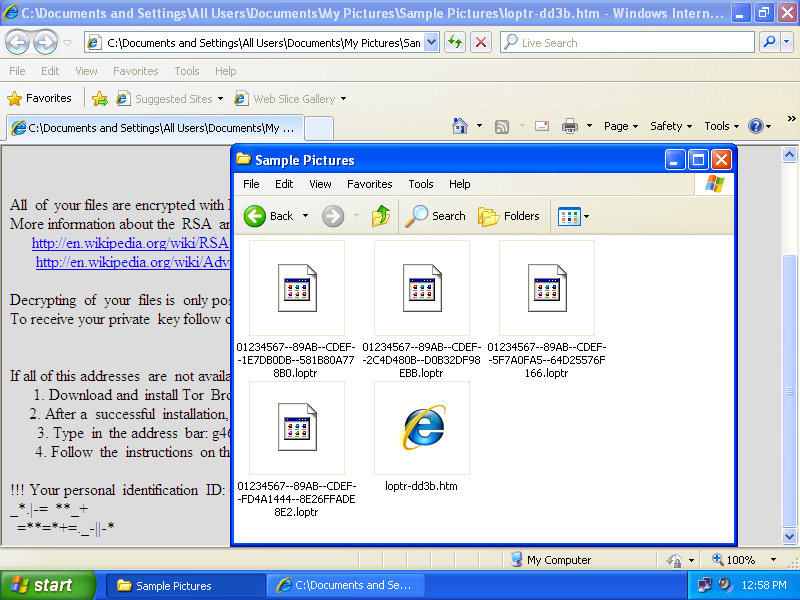Open the IE Help question icon
Image resolution: width=800 pixels, height=600 pixels.
[760, 126]
